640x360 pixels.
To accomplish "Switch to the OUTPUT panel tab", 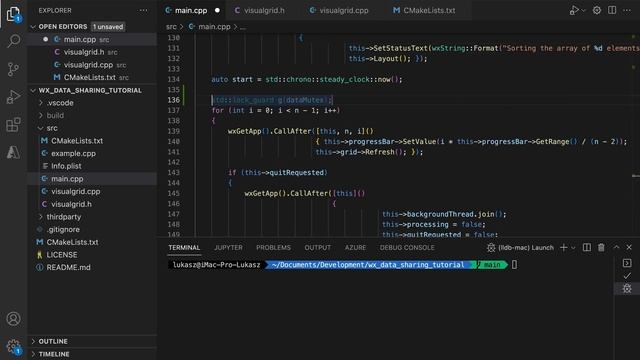I will 318,247.
